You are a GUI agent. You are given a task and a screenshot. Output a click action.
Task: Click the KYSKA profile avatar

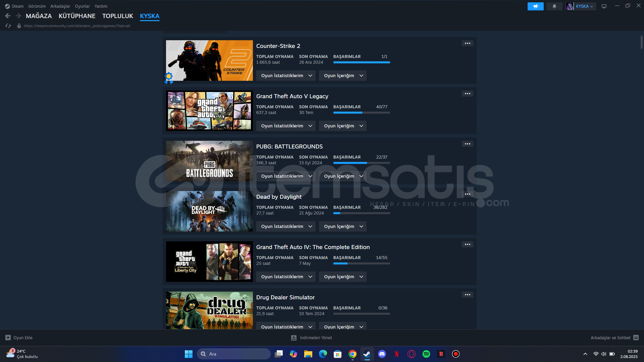click(570, 6)
